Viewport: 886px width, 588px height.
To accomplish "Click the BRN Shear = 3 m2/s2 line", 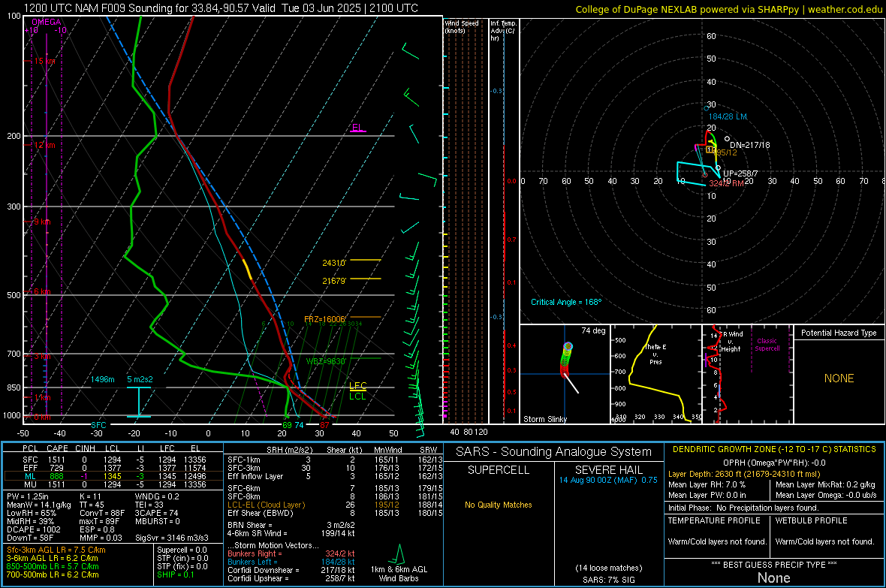I will pyautogui.click(x=291, y=525).
